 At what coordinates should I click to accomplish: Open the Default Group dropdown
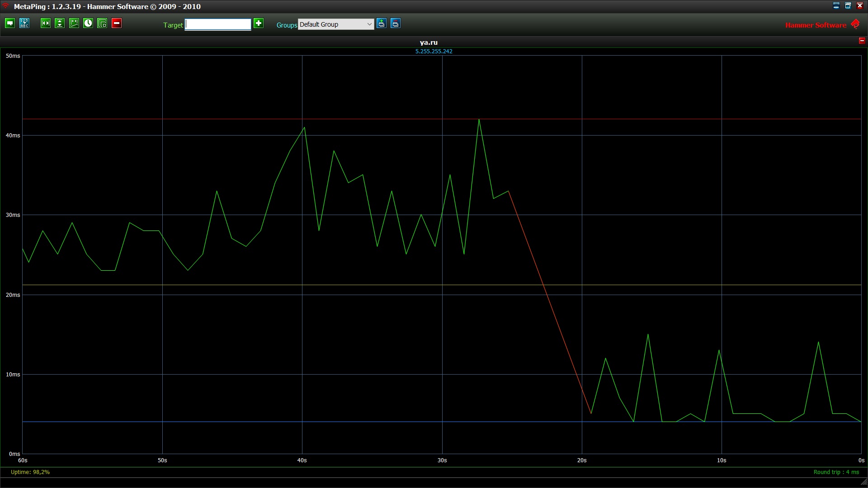point(331,24)
